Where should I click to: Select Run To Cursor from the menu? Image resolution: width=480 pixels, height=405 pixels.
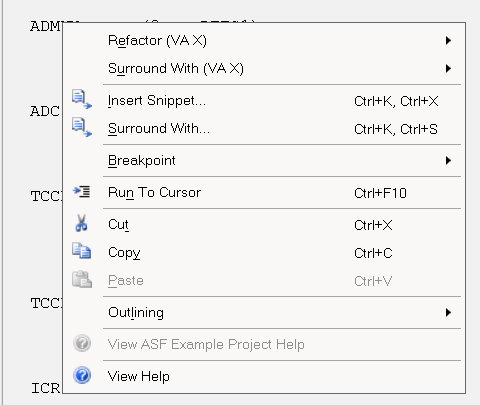tap(264, 193)
